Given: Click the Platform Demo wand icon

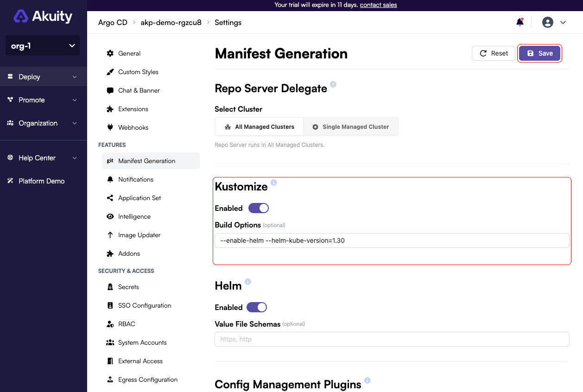Looking at the screenshot, I should click(10, 181).
